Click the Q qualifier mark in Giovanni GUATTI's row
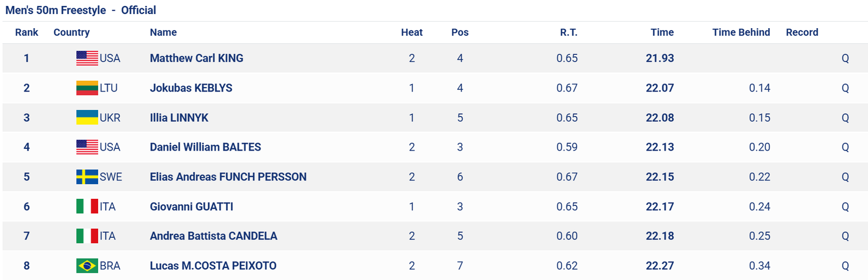868x280 pixels. pyautogui.click(x=845, y=206)
